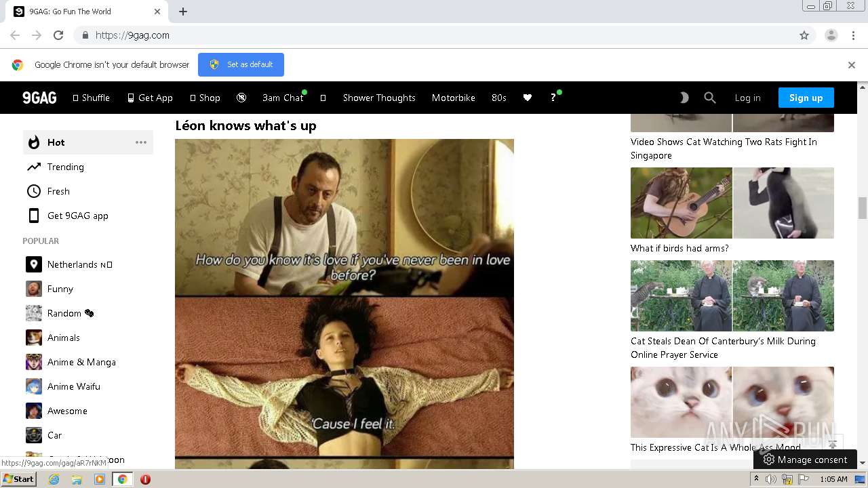Open Internet Explorer from taskbar
The image size is (868, 488).
pos(54,479)
